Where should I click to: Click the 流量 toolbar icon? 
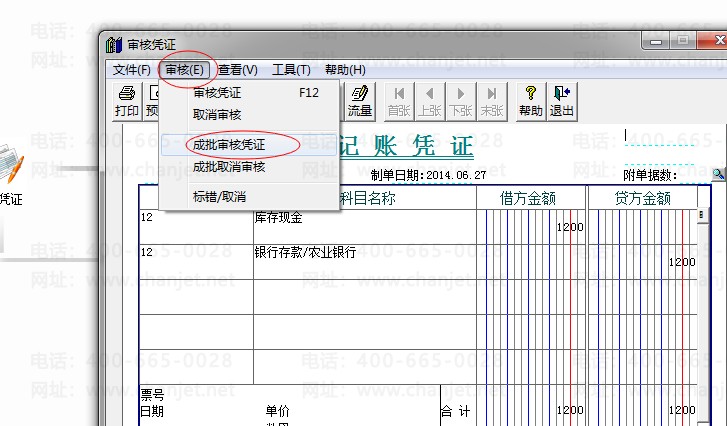coord(360,102)
